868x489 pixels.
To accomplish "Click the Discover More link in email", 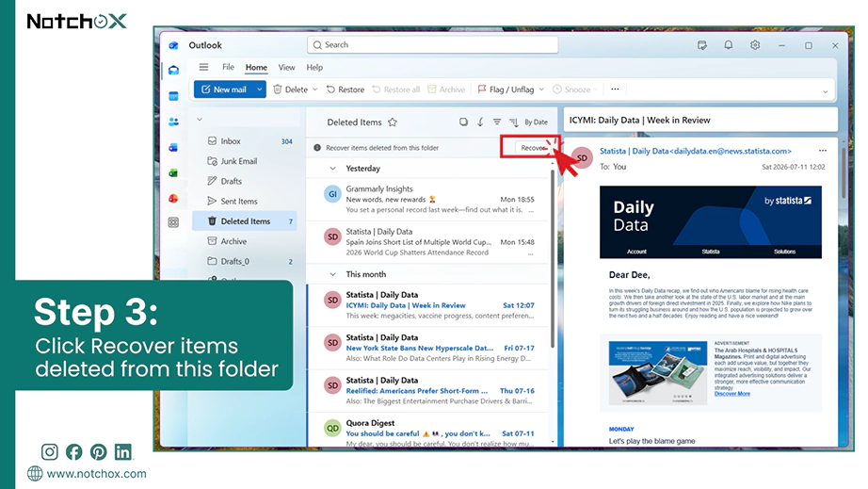I will (x=731, y=394).
